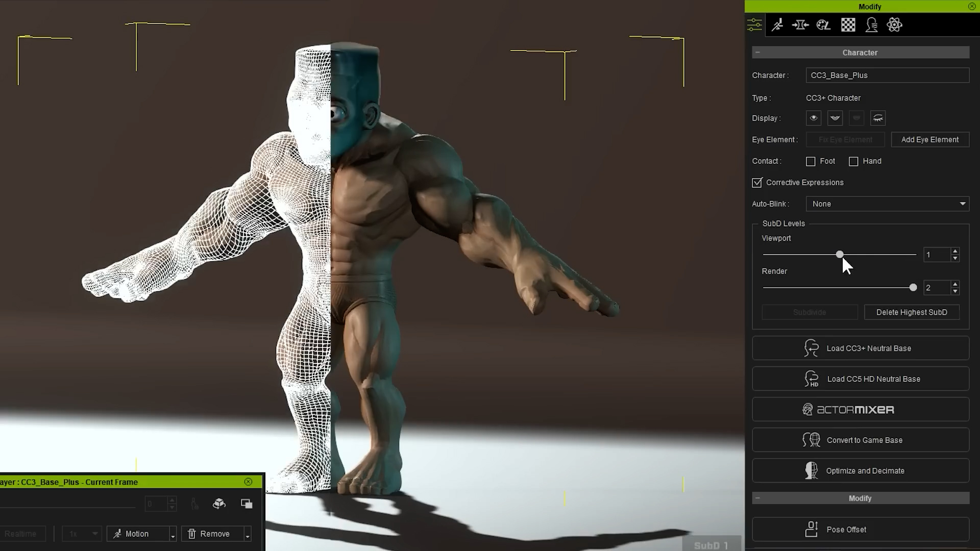
Task: Uncheck Corrective Expressions
Action: pyautogui.click(x=757, y=183)
